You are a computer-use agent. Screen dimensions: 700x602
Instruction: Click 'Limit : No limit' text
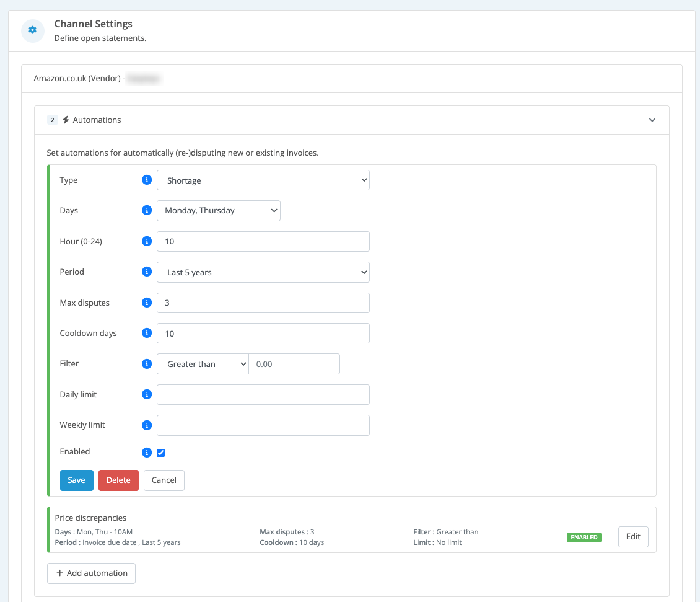click(437, 542)
